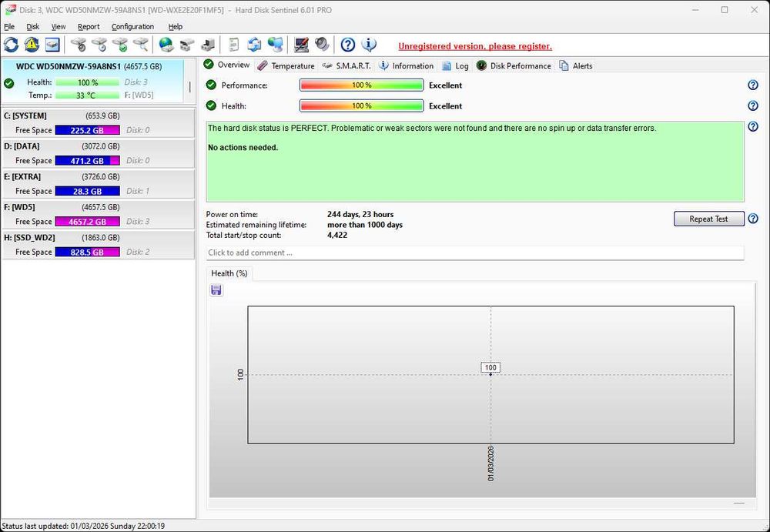This screenshot has height=532, width=770.
Task: Click the 4657.2 GB free space bar
Action: (88, 222)
